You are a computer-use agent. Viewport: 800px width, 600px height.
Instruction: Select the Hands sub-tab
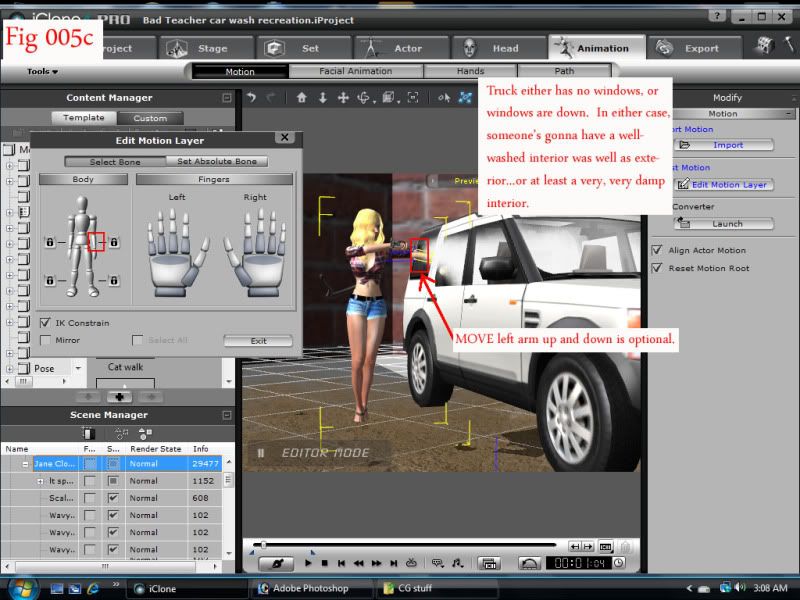point(470,71)
